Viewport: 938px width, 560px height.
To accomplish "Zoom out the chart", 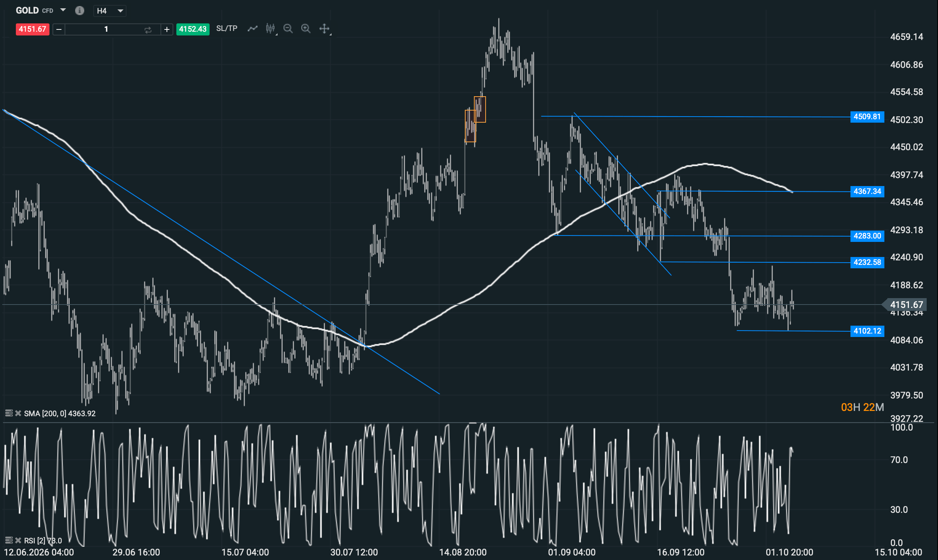I will (x=288, y=29).
